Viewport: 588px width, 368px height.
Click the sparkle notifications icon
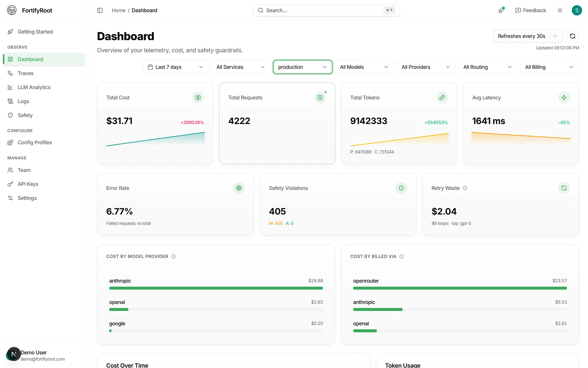click(501, 10)
